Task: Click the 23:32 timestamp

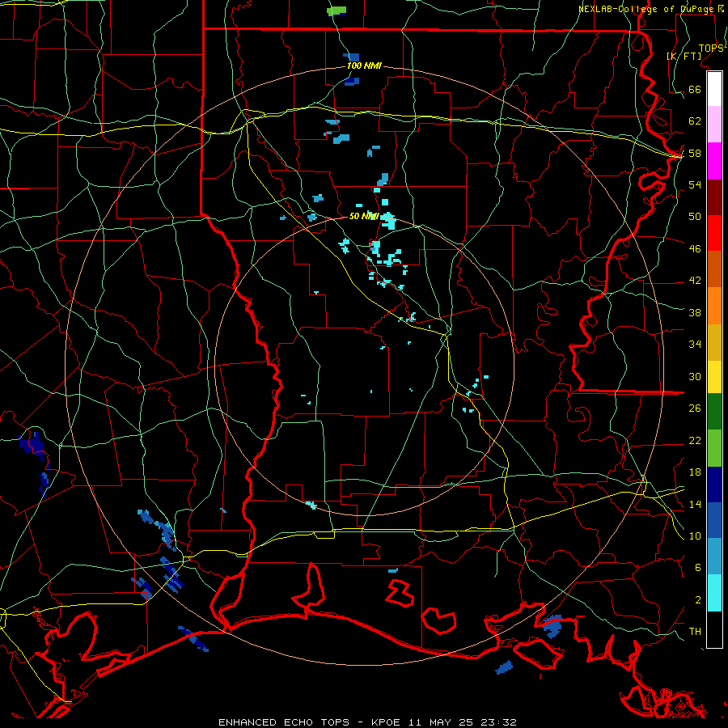Action: pos(499,722)
